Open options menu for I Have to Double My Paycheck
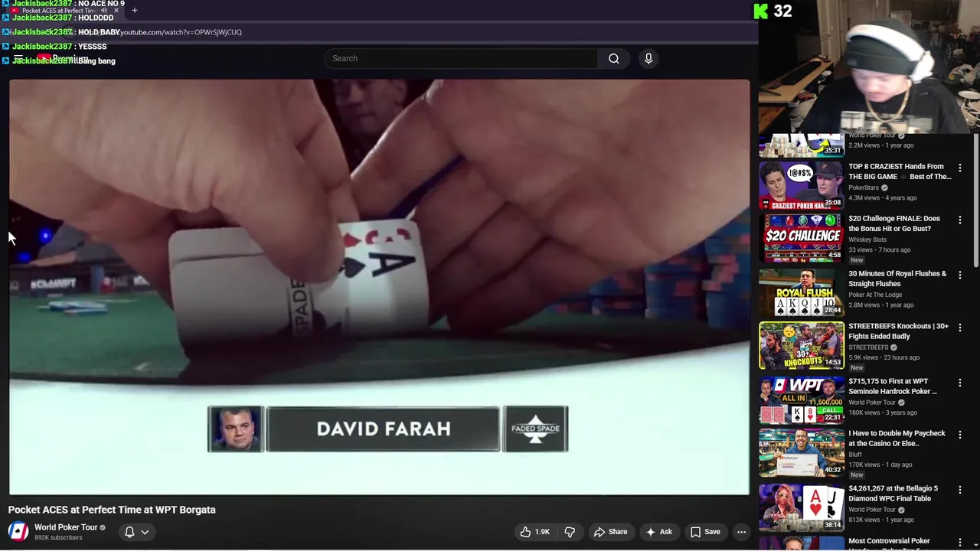The image size is (980, 551). pyautogui.click(x=960, y=434)
